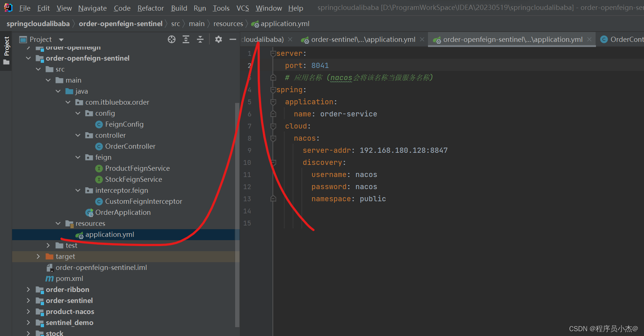644x336 pixels.
Task: Select the application.yml tree row
Action: (x=126, y=235)
